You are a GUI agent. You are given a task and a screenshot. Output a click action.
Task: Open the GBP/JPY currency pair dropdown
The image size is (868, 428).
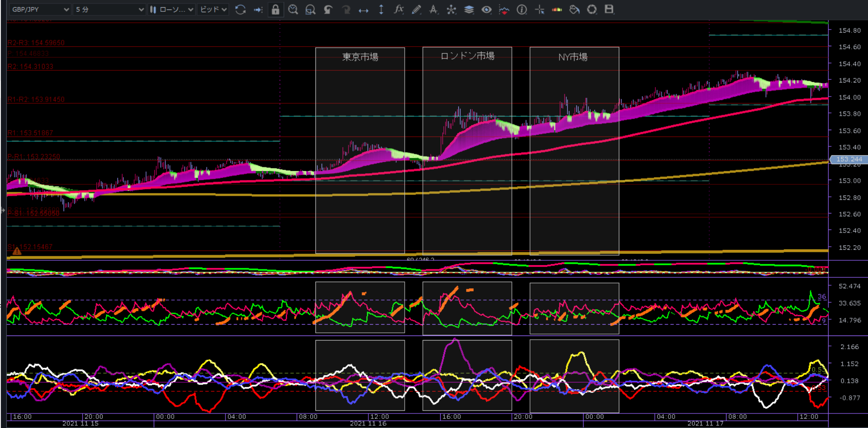point(40,10)
